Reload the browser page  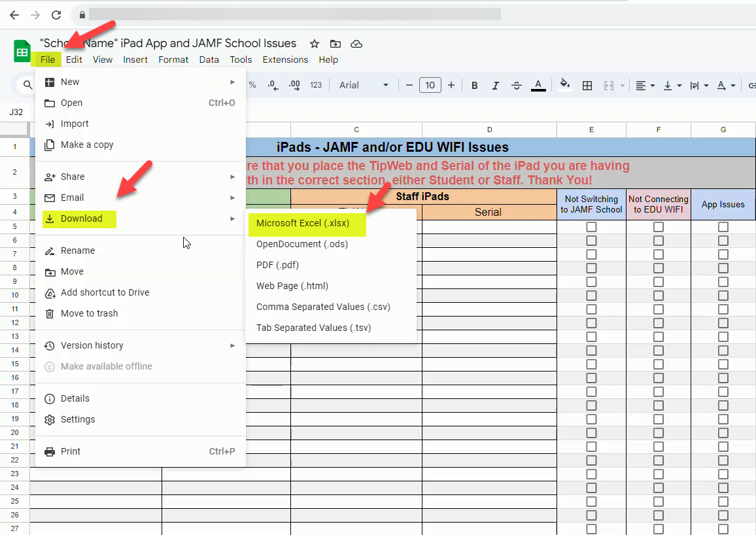click(56, 14)
